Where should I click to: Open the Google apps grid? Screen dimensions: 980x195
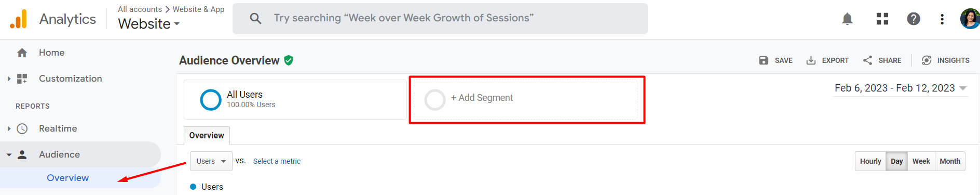tap(882, 19)
